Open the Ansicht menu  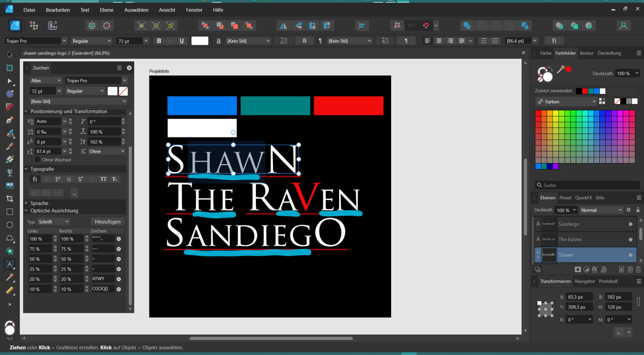167,9
